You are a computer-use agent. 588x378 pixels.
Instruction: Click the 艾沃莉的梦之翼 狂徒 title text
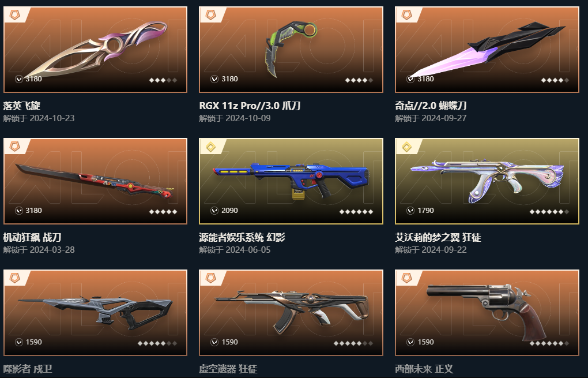[438, 237]
